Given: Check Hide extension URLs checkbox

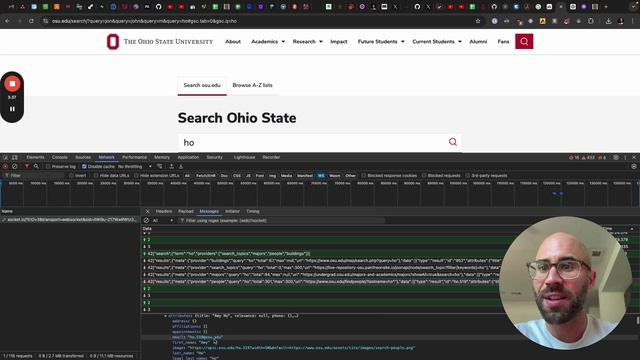Looking at the screenshot, I should click(x=136, y=176).
